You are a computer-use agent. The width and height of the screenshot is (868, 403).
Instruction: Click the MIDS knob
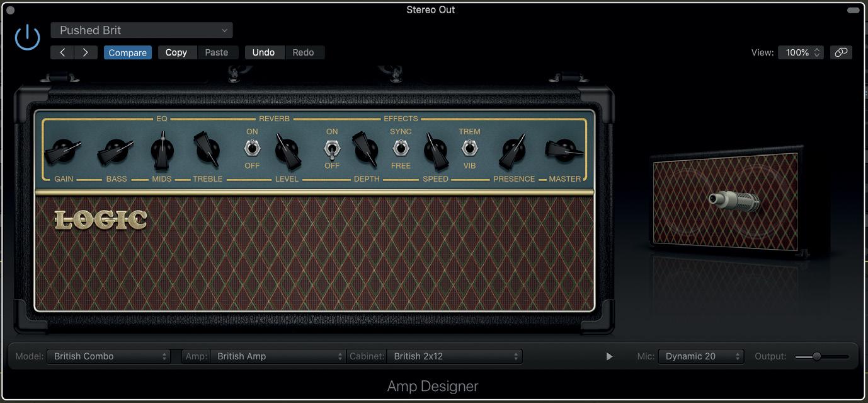coord(163,150)
